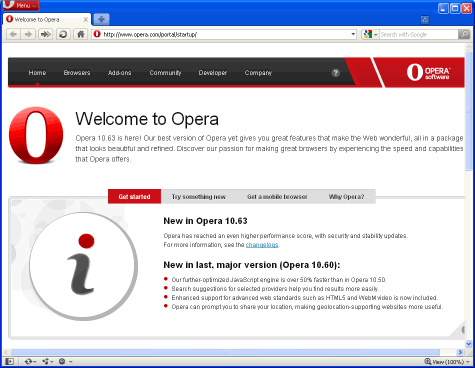Click the page vertical scrollbar thumb
The width and height of the screenshot is (475, 368).
coord(469,110)
